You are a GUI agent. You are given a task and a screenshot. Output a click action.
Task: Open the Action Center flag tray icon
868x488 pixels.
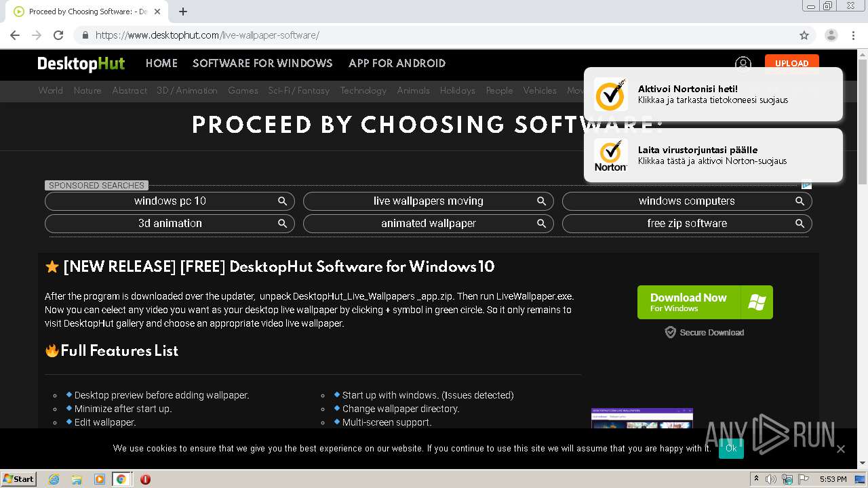coord(804,479)
